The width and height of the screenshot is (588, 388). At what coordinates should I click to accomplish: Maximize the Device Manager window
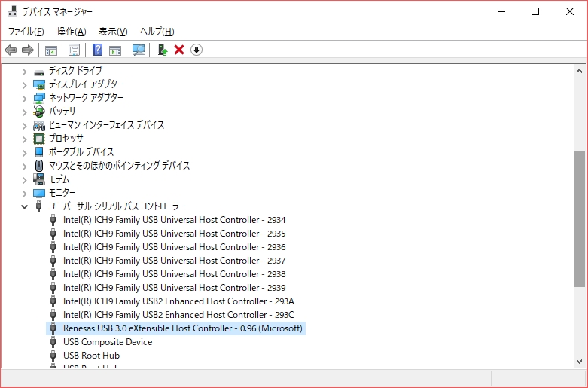coord(535,11)
